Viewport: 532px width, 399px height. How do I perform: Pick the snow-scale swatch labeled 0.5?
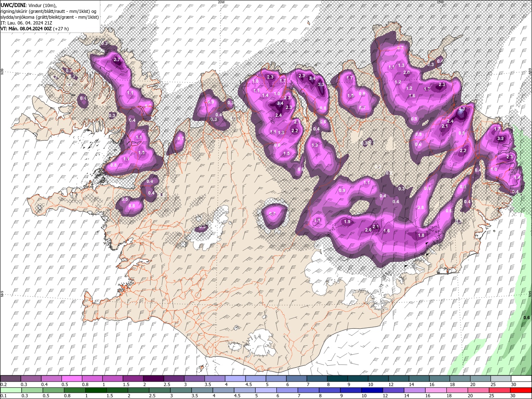[x=71, y=379]
